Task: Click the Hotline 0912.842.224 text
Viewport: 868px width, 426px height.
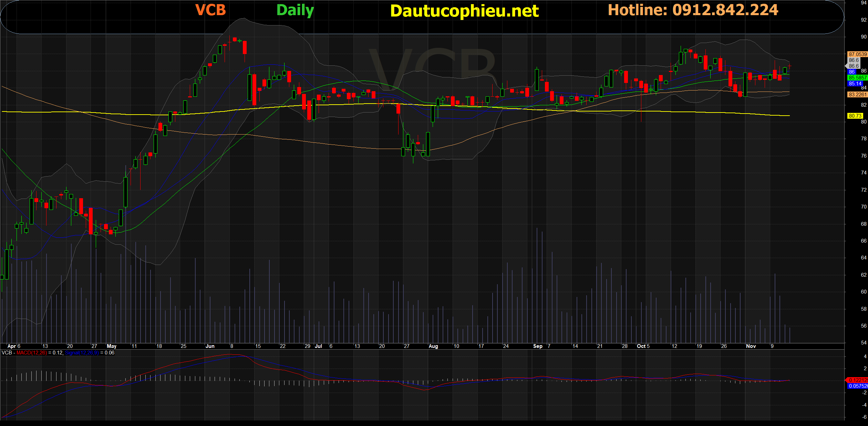Action: tap(693, 10)
